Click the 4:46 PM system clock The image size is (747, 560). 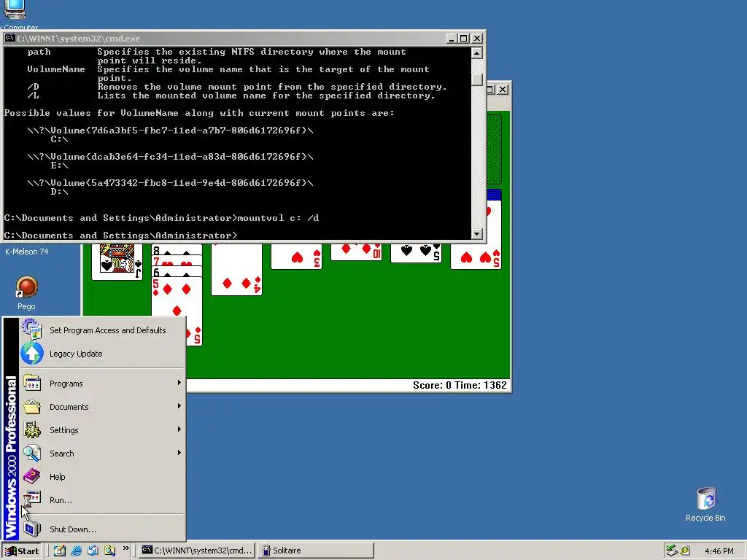click(x=719, y=551)
